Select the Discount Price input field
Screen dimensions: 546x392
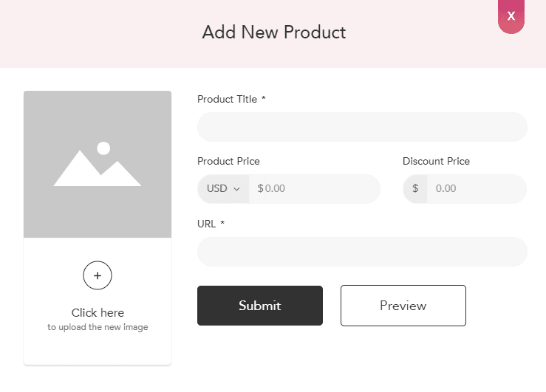click(x=477, y=189)
